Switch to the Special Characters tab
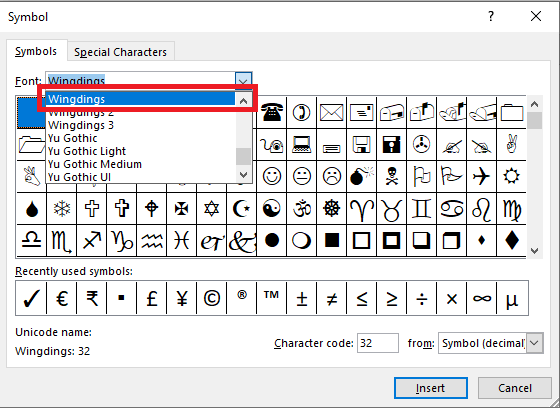The image size is (560, 408). point(120,52)
